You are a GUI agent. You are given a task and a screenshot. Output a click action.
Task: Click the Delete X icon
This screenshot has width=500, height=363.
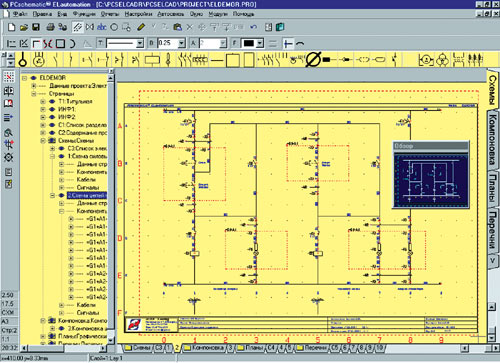[x=190, y=27]
